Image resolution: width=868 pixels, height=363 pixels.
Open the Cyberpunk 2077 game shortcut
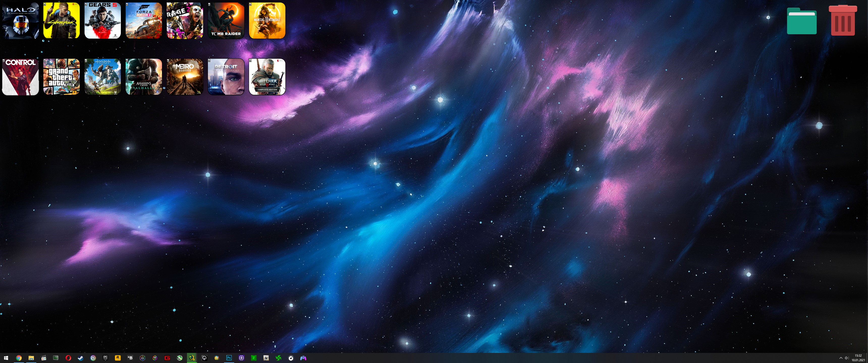61,20
